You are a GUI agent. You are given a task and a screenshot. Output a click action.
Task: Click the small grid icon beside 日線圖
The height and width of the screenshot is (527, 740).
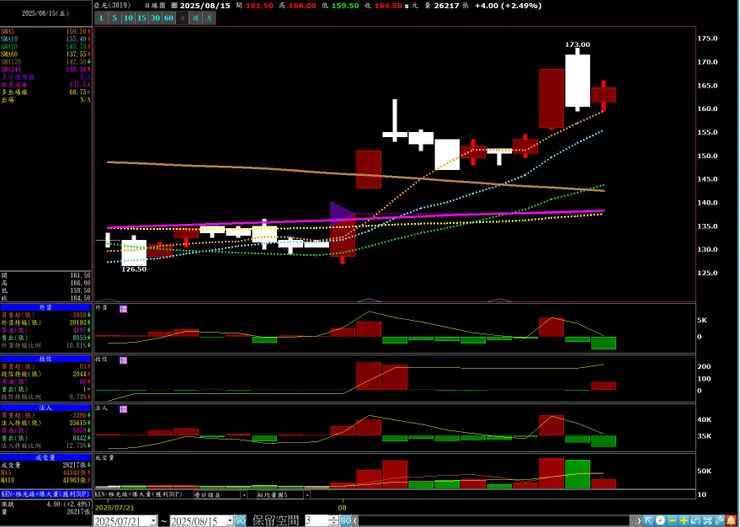(175, 6)
